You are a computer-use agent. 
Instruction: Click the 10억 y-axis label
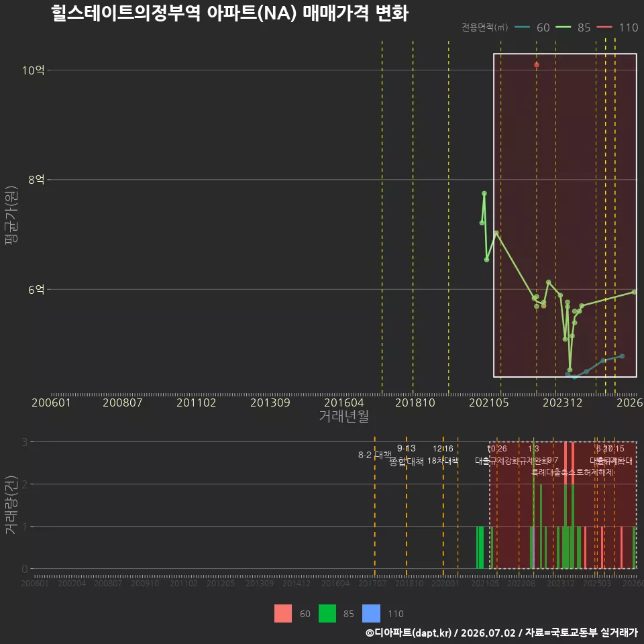click(34, 70)
